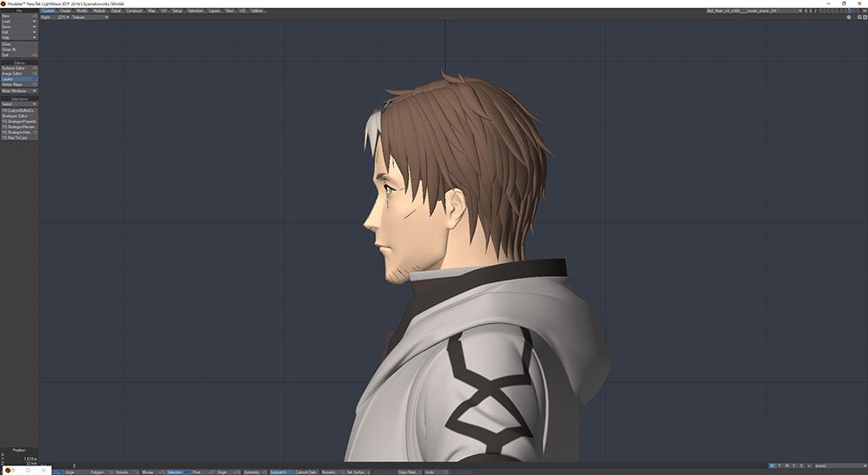Click the viewport pan (move) icon

pos(848,17)
